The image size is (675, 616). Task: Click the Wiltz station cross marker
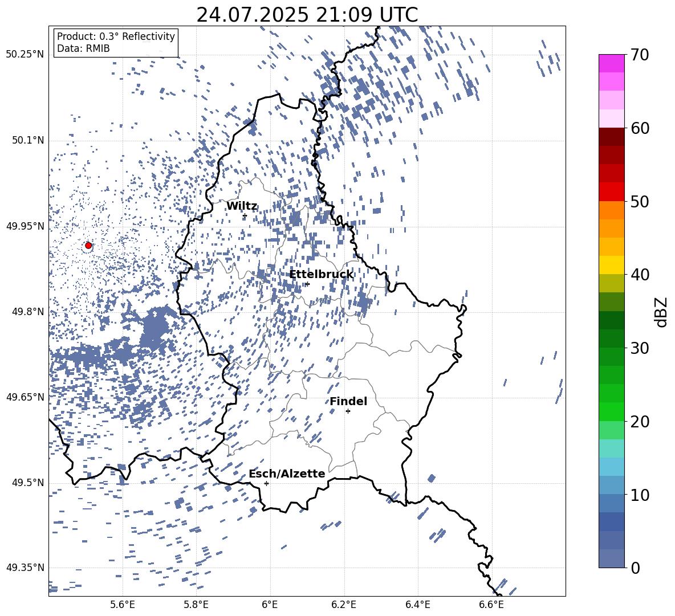245,216
